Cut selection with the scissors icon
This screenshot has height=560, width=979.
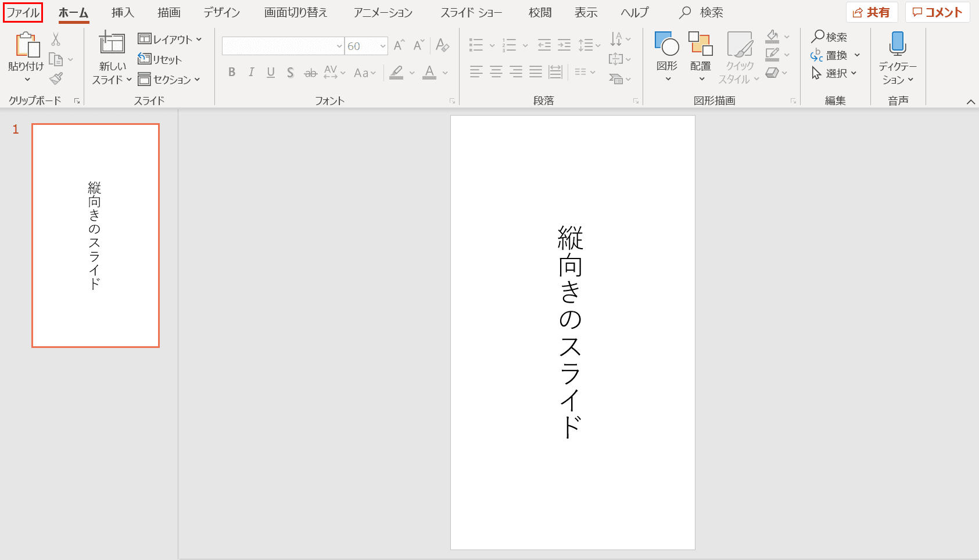click(56, 40)
